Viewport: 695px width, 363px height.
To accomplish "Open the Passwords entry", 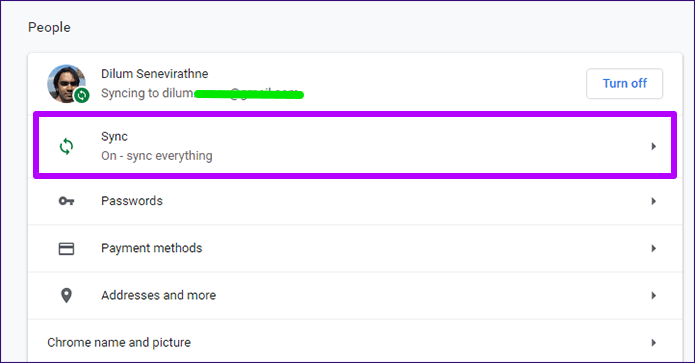I will (355, 201).
